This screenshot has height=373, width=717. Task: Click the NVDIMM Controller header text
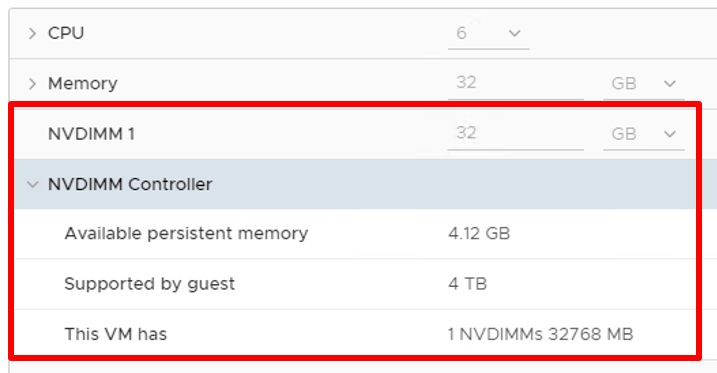tap(130, 184)
